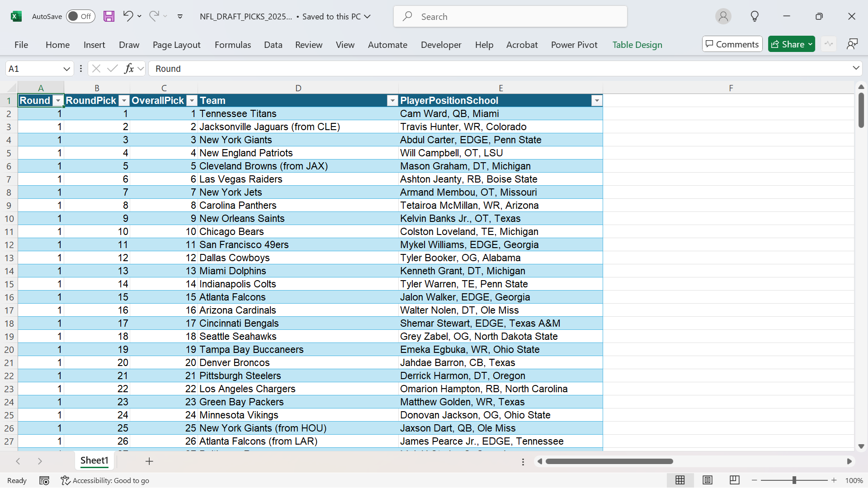Redo the last action
868x488 pixels.
point(154,16)
